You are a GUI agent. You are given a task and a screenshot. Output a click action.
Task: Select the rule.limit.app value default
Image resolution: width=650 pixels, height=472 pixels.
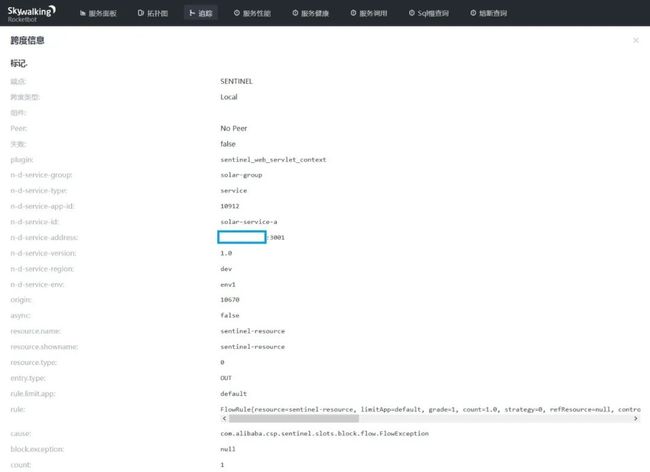233,394
